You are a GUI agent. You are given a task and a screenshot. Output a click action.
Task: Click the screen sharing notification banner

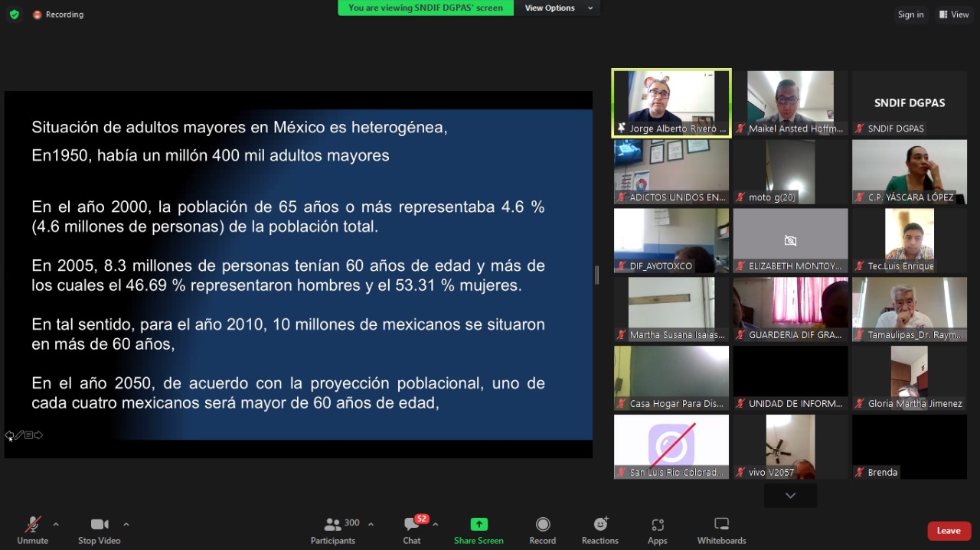coord(426,8)
